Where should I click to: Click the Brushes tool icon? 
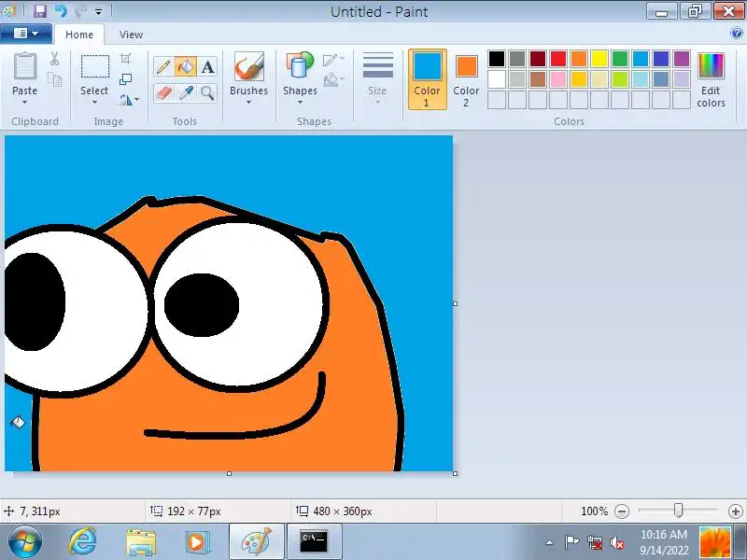coord(248,66)
